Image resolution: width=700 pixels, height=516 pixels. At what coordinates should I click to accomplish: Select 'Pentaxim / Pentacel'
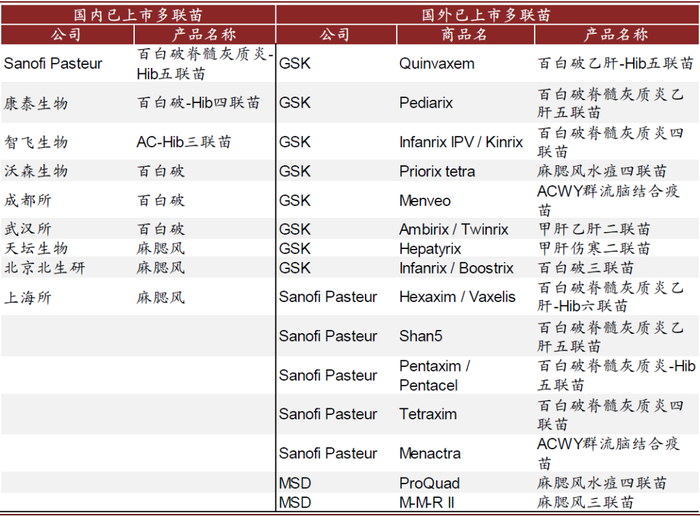point(435,375)
